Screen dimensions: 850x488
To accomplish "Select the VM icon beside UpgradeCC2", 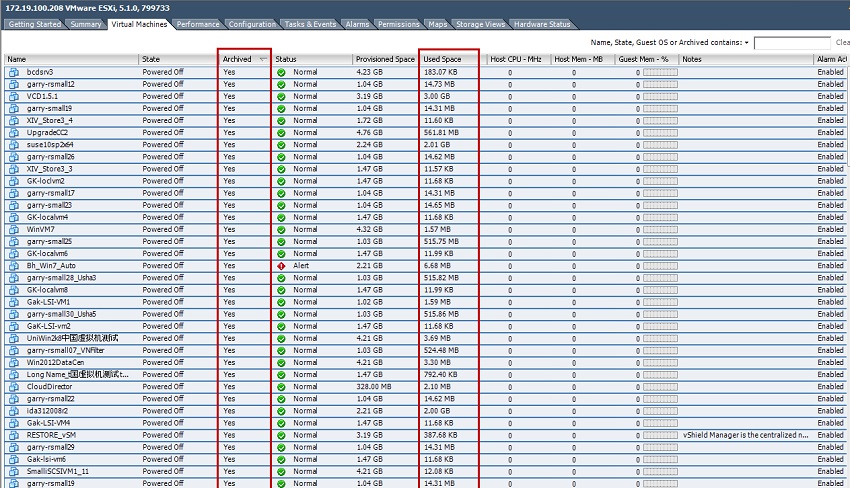I will [x=14, y=133].
